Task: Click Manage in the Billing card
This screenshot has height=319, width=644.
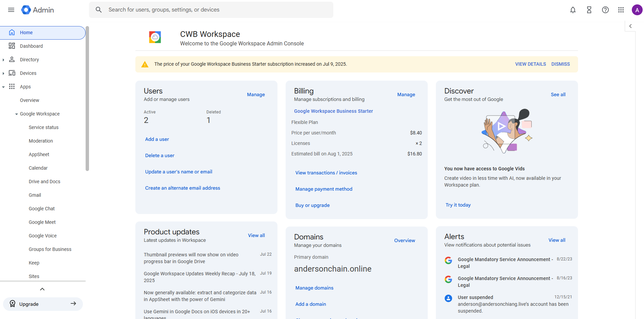Action: click(x=406, y=94)
